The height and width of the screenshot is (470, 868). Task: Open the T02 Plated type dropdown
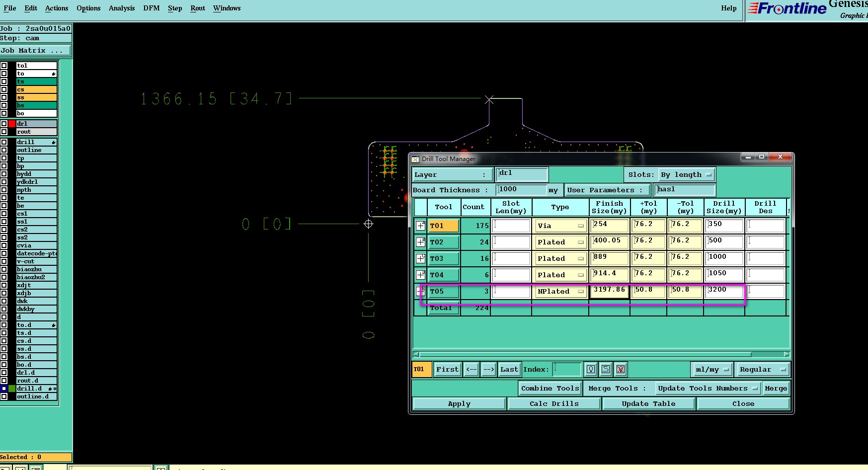(x=560, y=242)
